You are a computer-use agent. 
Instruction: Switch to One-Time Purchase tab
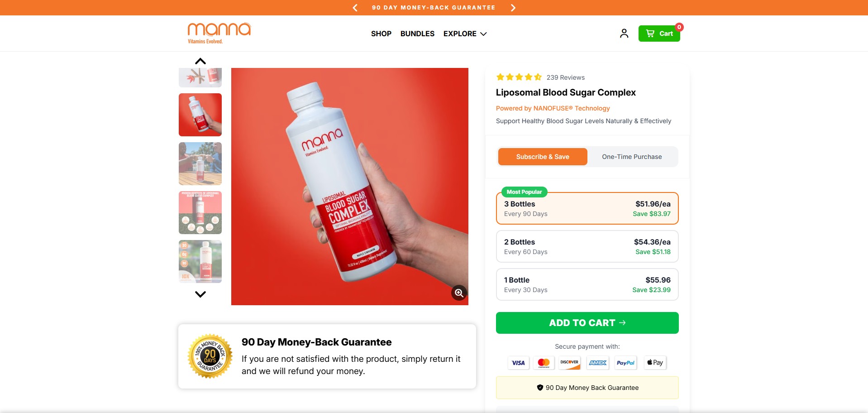[632, 157]
